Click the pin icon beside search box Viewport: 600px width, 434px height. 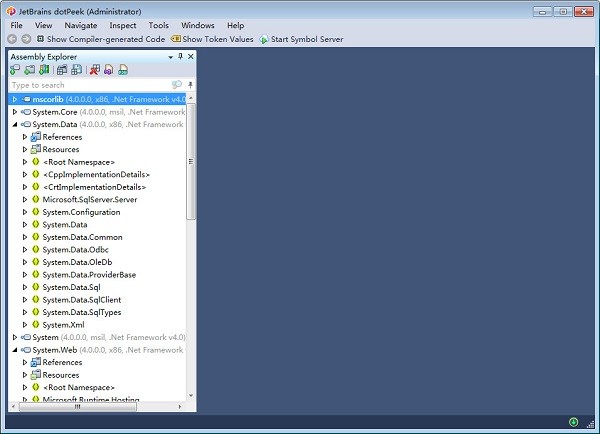coord(190,85)
